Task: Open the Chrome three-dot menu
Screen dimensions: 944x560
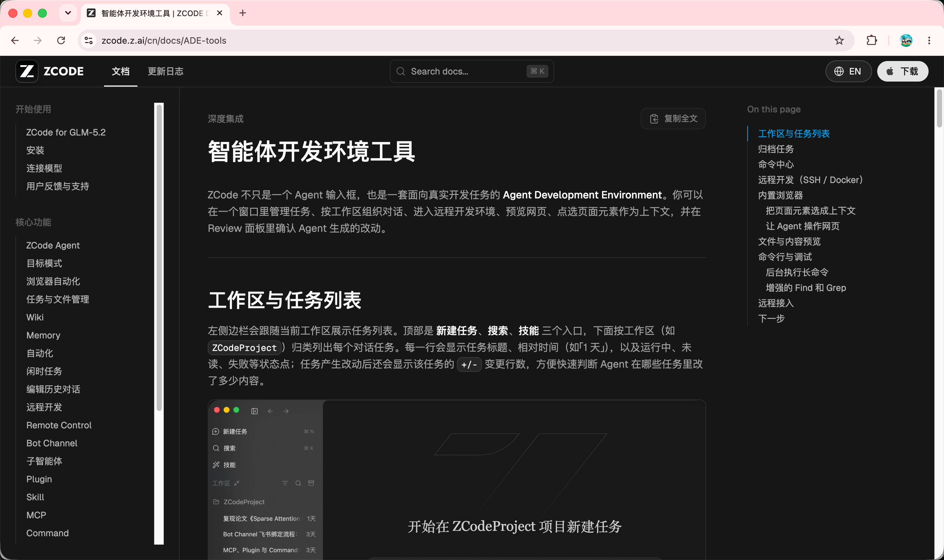Action: click(929, 40)
